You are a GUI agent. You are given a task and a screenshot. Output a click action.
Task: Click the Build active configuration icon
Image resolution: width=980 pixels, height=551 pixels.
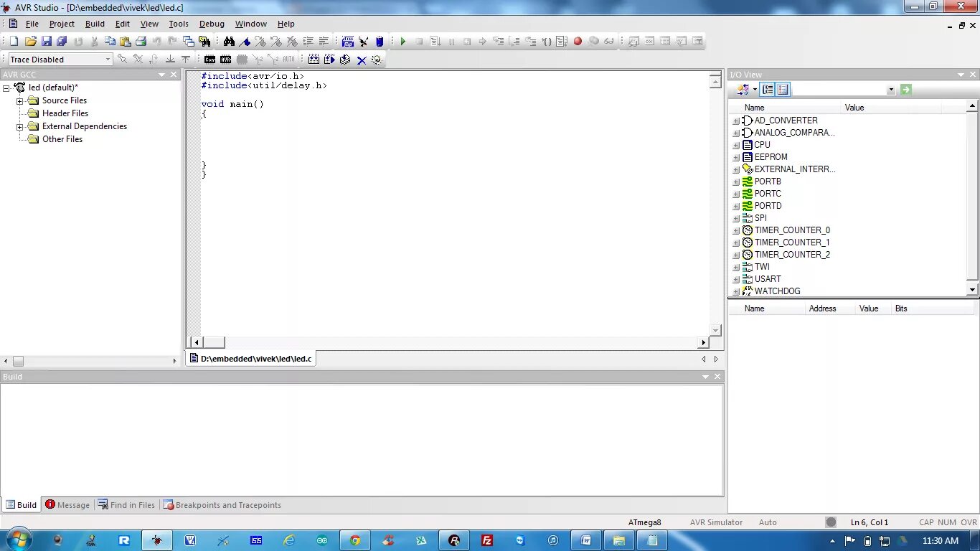tap(314, 60)
